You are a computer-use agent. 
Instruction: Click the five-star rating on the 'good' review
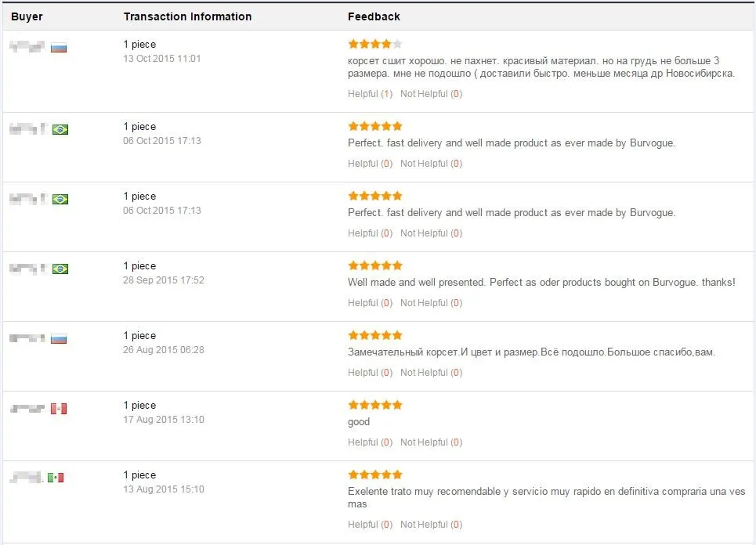pyautogui.click(x=375, y=405)
